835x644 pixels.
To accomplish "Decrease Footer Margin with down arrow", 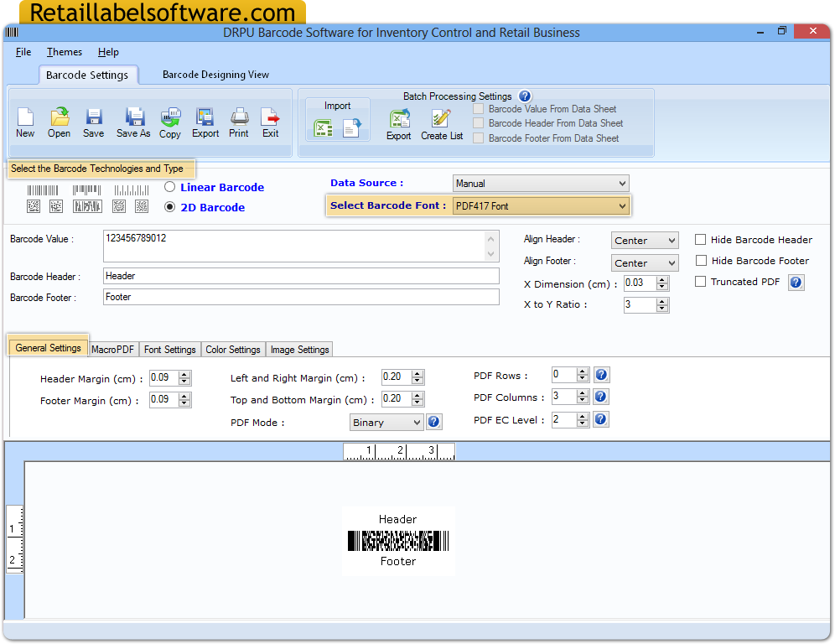I will [184, 403].
